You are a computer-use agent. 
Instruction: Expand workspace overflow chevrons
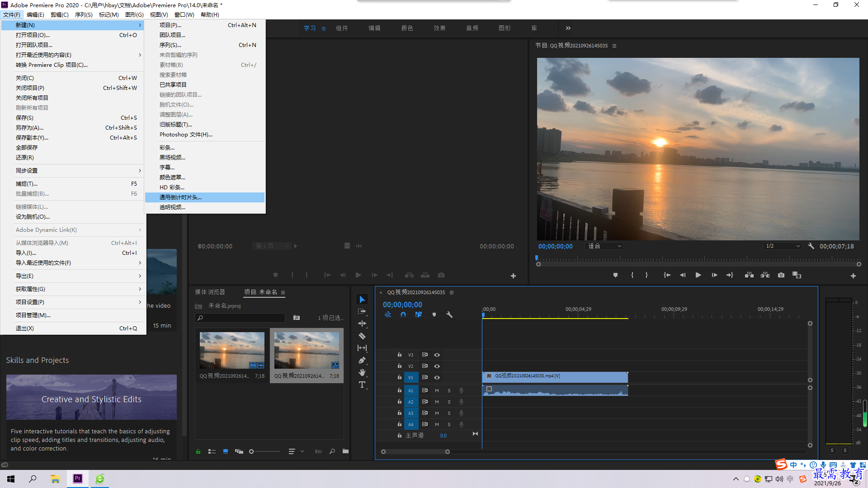click(x=568, y=28)
